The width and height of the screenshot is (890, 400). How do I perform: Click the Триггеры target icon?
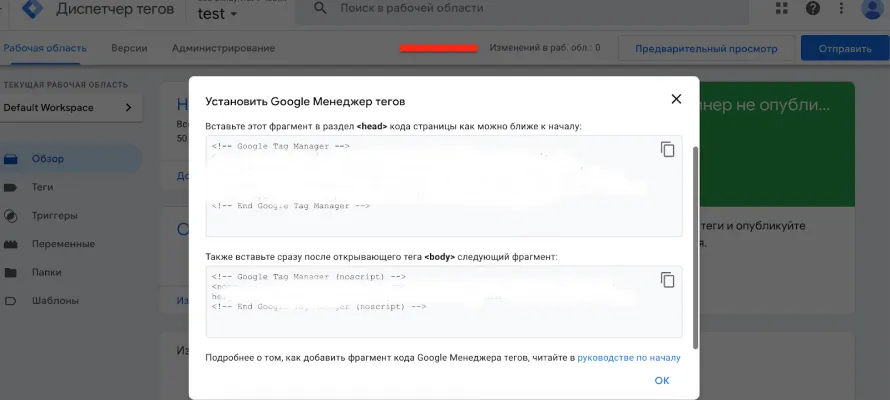pos(10,216)
